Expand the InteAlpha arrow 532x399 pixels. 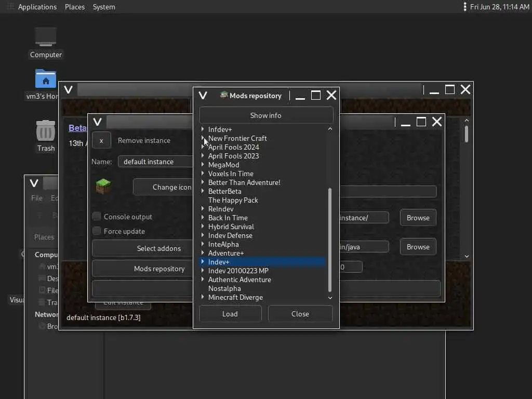[203, 244]
